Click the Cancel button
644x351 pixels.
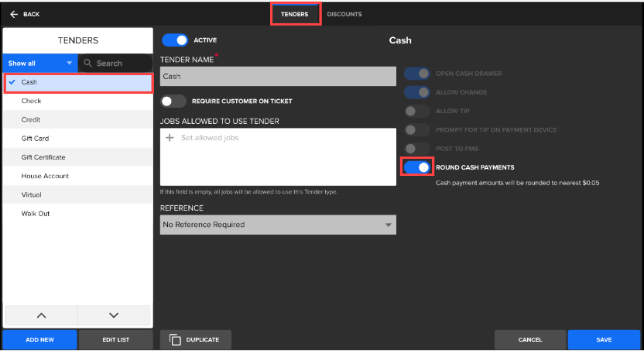pos(530,339)
